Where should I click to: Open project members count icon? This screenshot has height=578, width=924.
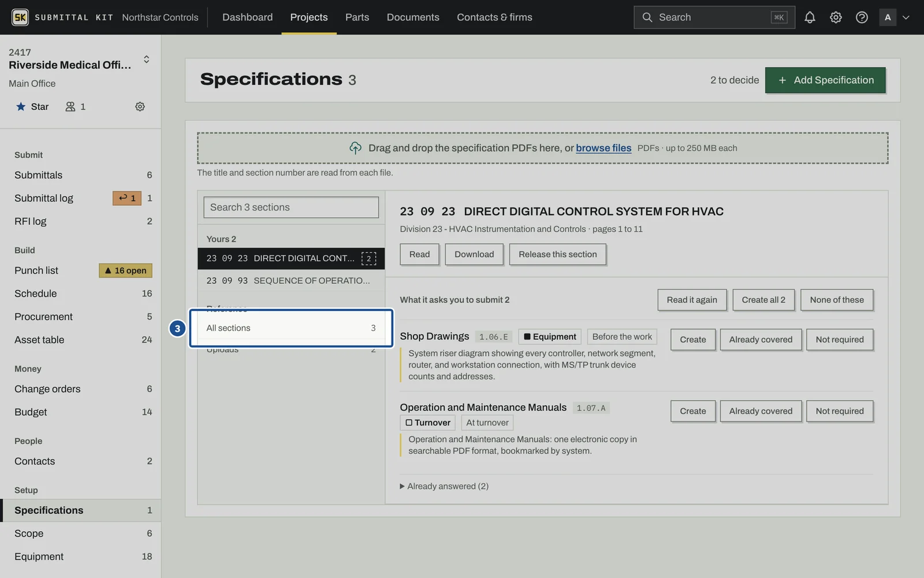75,106
